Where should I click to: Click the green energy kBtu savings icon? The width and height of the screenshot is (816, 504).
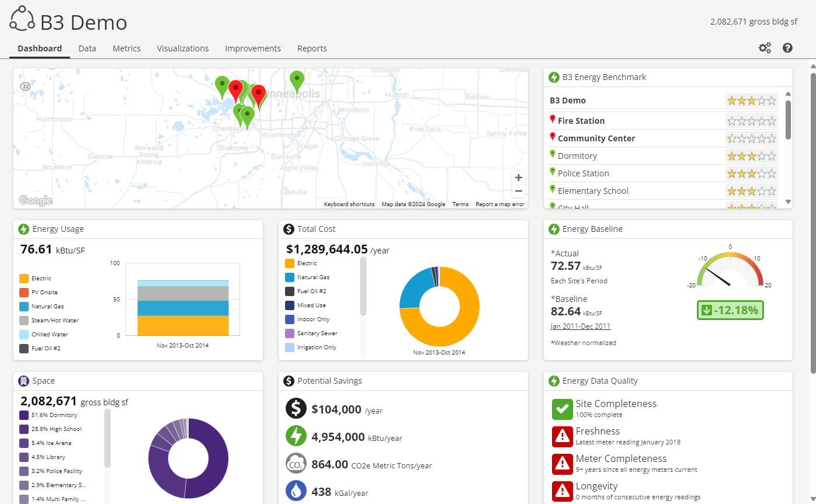pos(296,436)
